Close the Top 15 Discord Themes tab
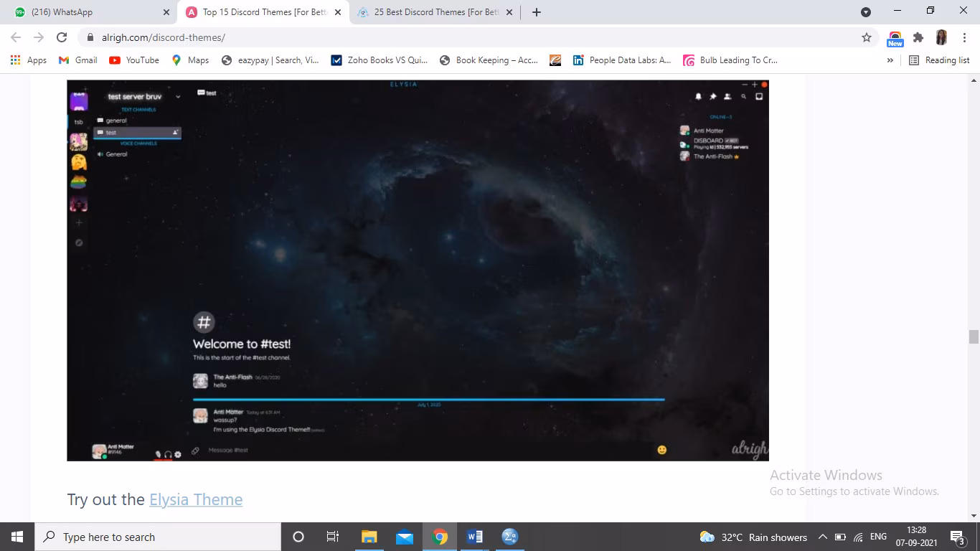Viewport: 980px width, 551px height. click(x=338, y=11)
